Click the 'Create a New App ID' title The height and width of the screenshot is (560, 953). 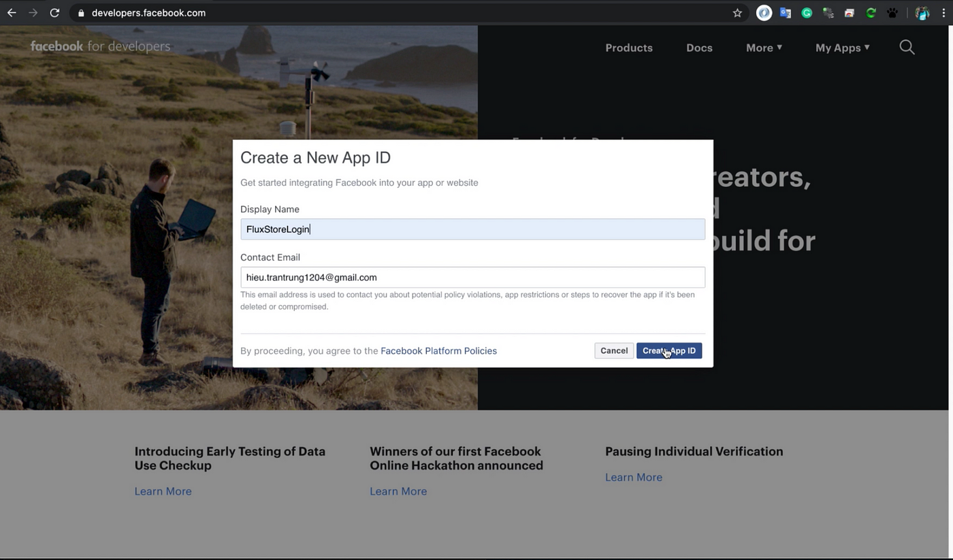tap(315, 158)
